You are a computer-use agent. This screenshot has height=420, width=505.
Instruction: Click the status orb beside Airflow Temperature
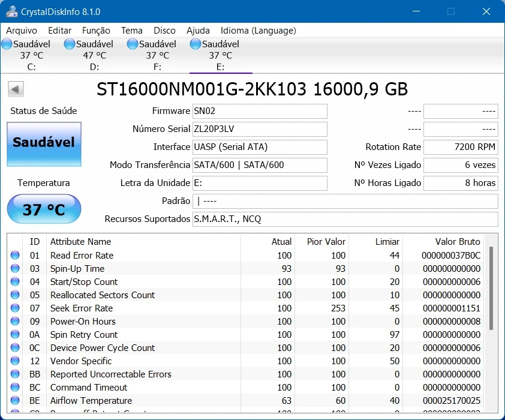point(16,401)
